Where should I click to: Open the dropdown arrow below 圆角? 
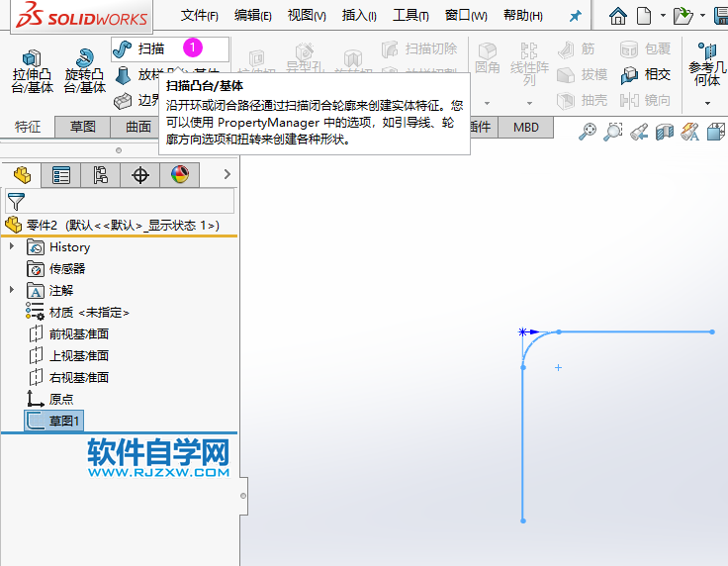[487, 103]
